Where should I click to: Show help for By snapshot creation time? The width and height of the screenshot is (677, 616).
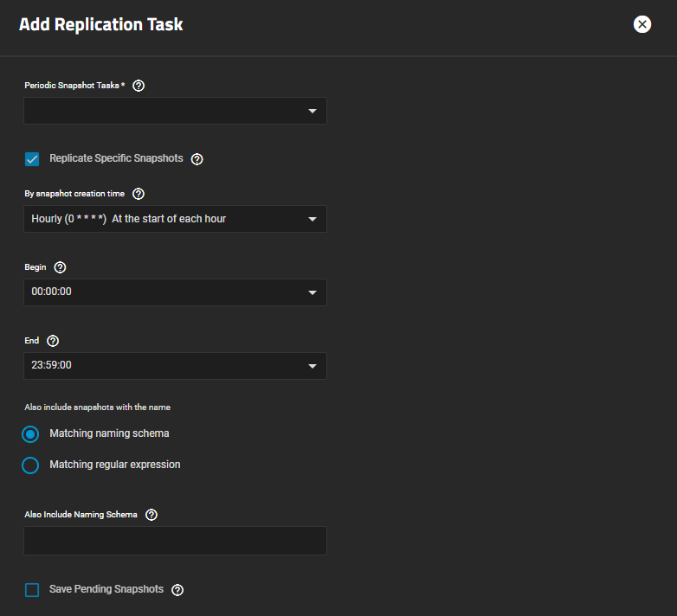coord(139,194)
